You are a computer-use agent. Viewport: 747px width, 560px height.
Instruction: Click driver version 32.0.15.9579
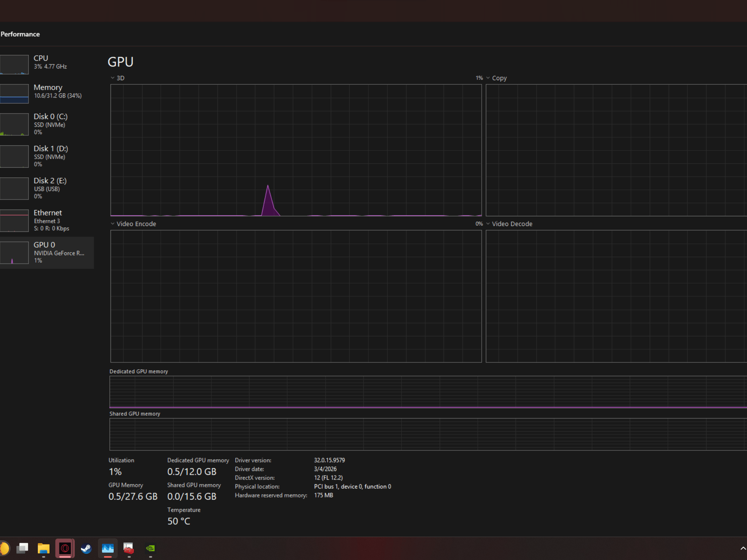[329, 460]
